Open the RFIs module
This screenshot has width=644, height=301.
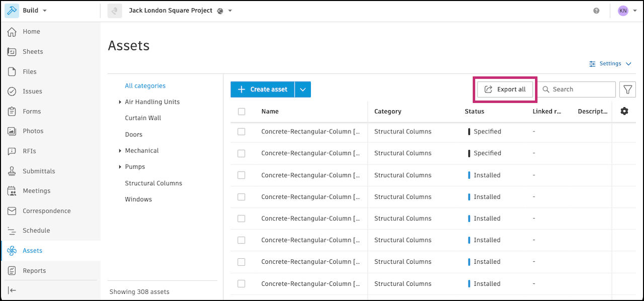pyautogui.click(x=29, y=151)
